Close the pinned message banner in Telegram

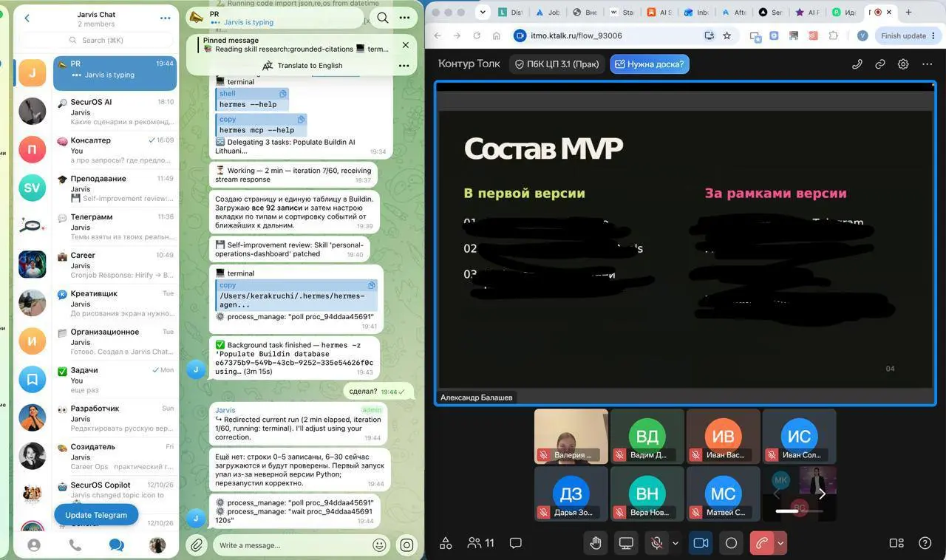(x=405, y=45)
